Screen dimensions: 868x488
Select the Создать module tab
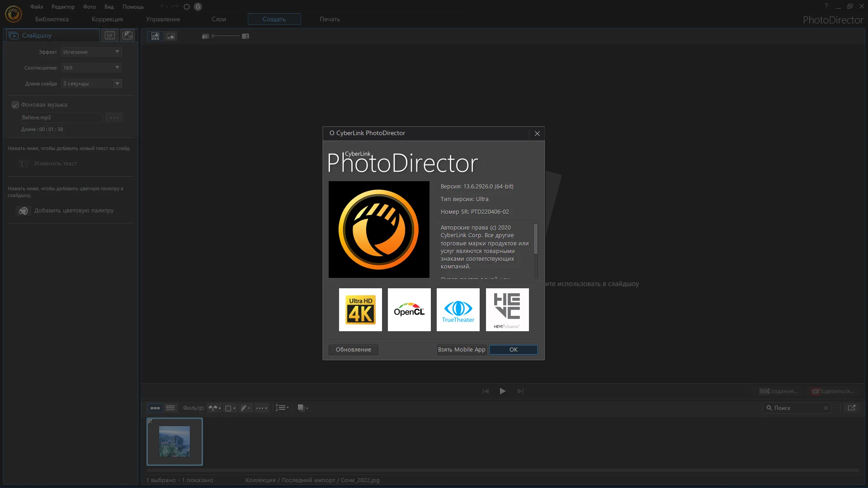274,19
